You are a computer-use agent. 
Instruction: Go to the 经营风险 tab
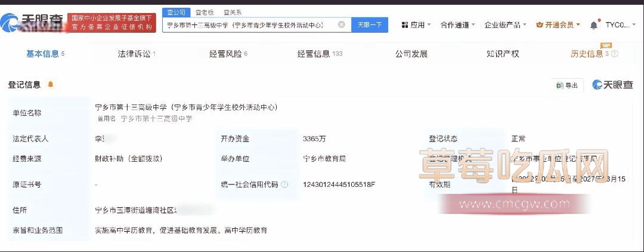(228, 54)
